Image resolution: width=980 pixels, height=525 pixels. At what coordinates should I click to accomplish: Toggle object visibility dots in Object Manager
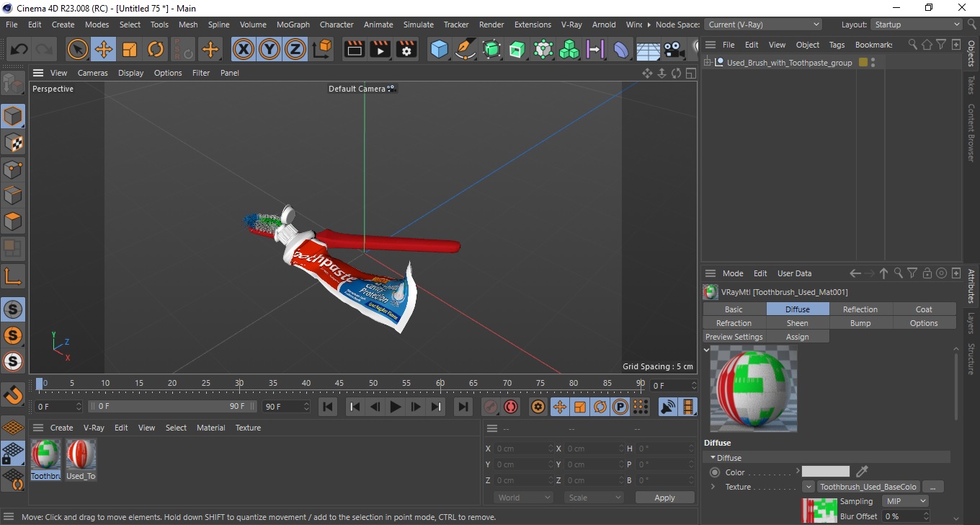coord(873,63)
